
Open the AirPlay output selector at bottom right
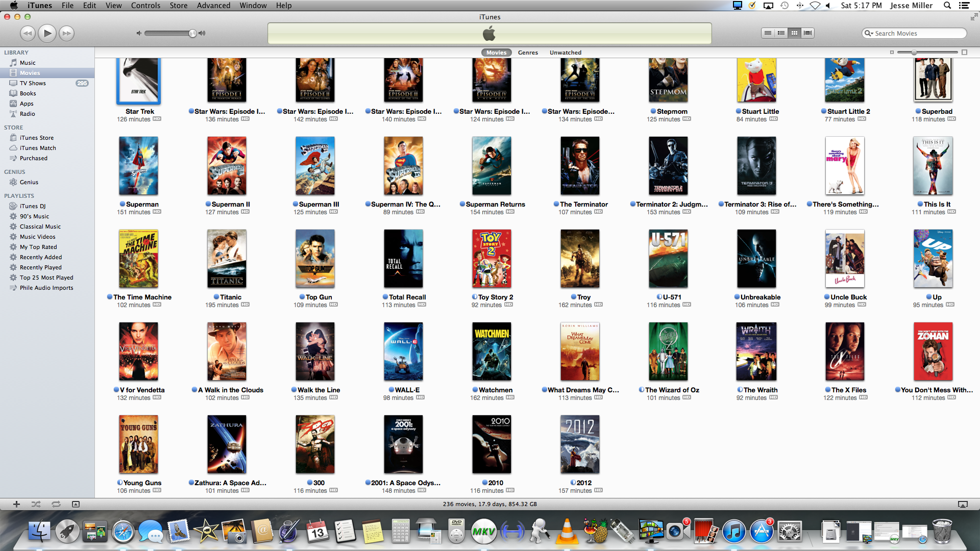963,504
